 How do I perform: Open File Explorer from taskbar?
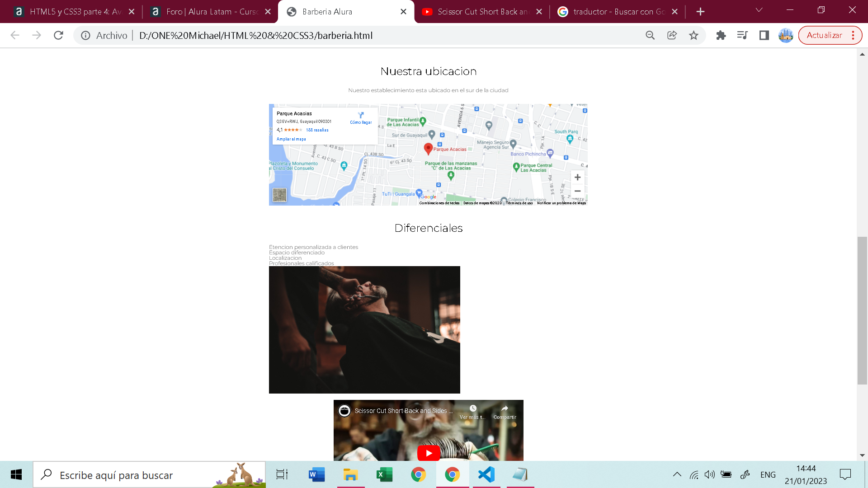(350, 474)
